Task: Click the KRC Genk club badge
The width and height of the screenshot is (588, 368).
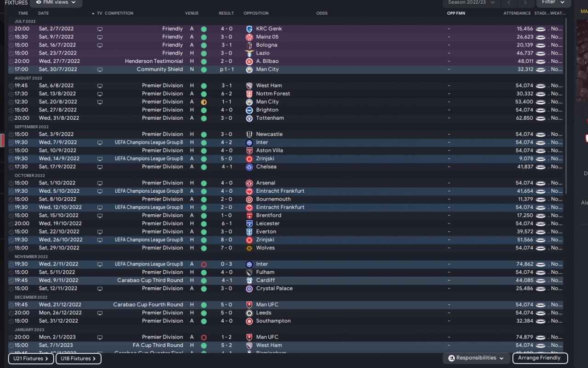Action: (x=249, y=29)
